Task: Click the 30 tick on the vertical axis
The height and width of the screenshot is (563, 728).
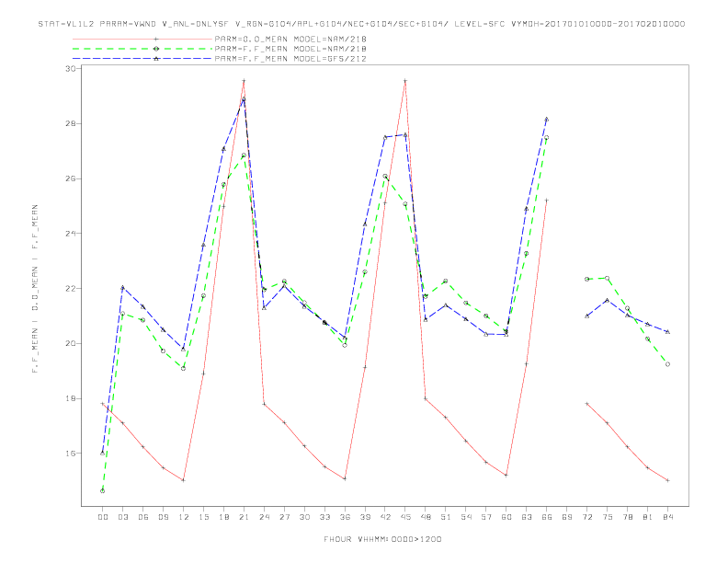Action: 71,68
